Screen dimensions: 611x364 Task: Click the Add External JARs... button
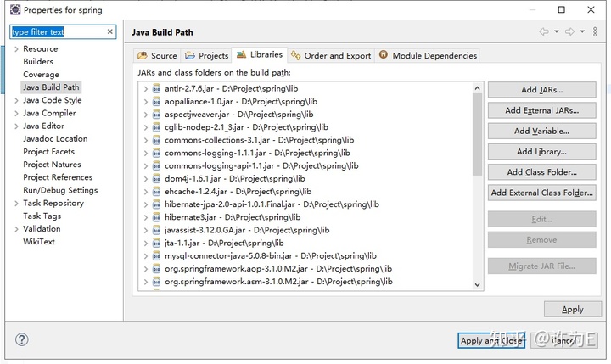pyautogui.click(x=541, y=110)
